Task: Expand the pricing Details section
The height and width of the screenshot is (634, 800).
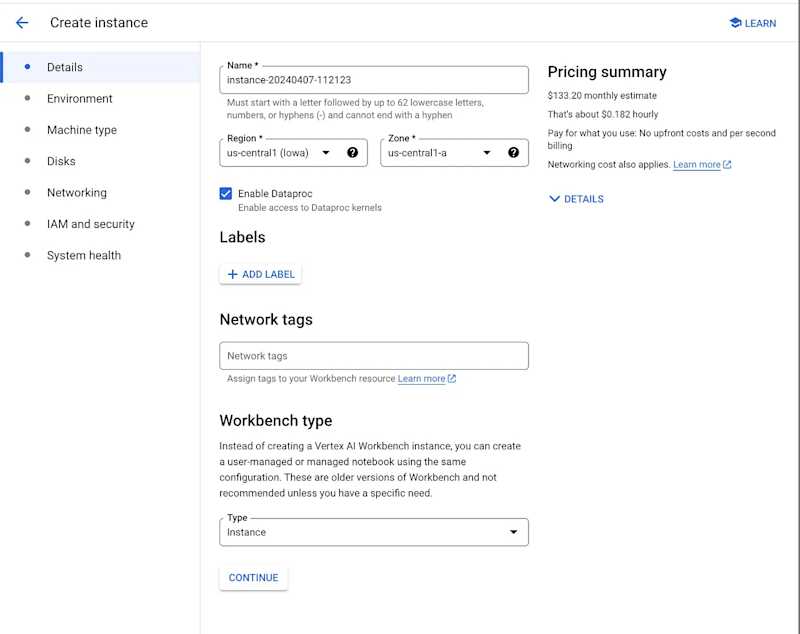Action: [577, 199]
